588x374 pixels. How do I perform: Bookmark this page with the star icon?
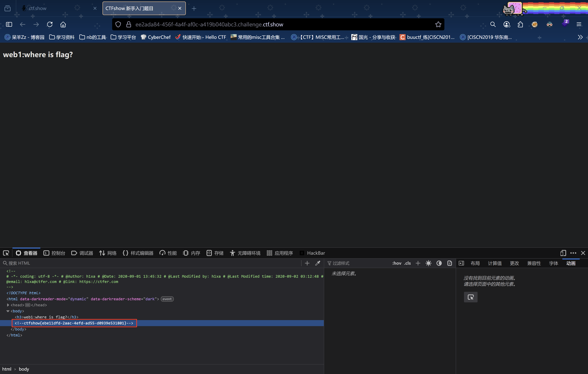(x=438, y=25)
